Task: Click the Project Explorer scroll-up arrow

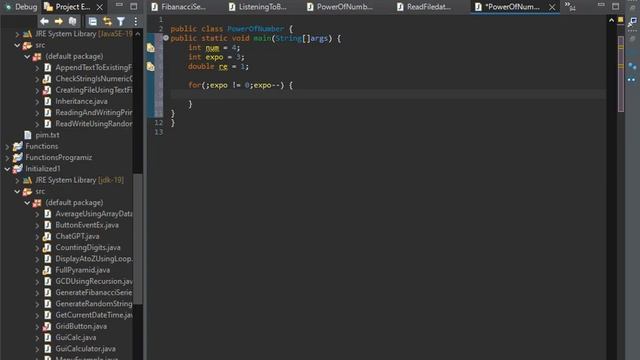Action: [138, 34]
